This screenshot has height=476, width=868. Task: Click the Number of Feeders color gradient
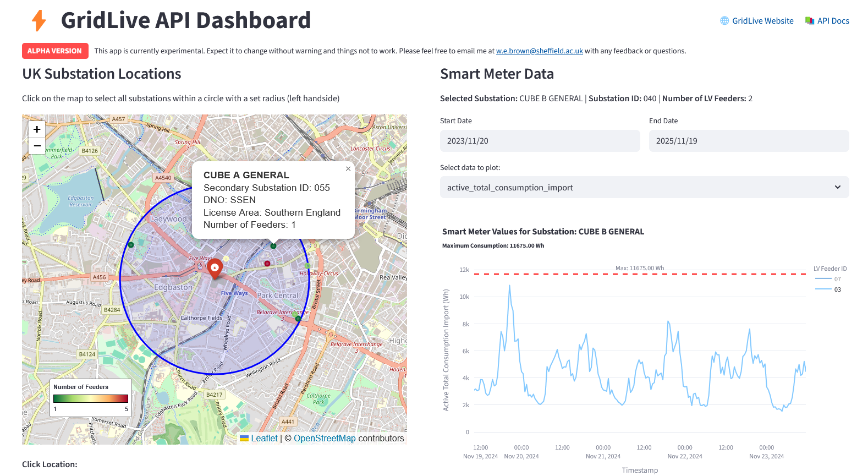point(91,398)
